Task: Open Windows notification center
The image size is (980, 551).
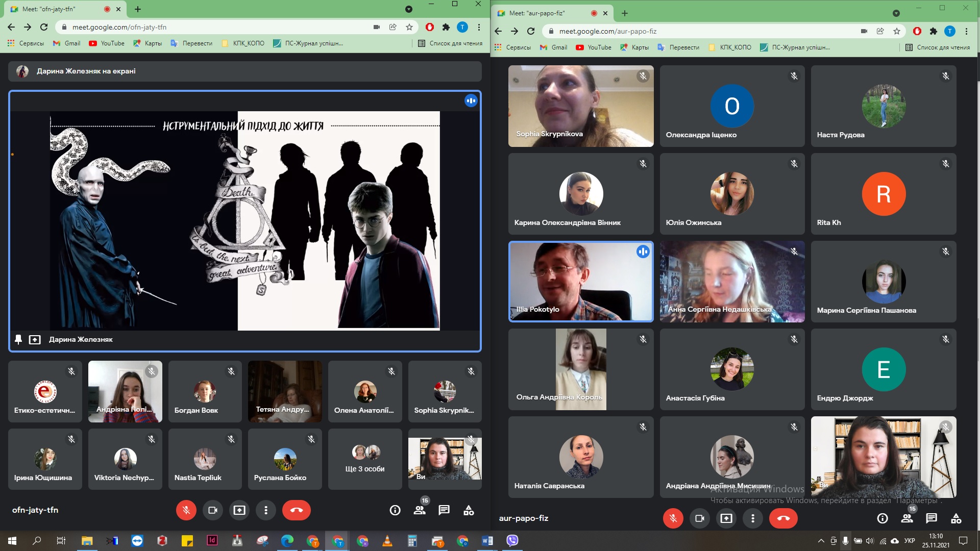Action: [963, 540]
